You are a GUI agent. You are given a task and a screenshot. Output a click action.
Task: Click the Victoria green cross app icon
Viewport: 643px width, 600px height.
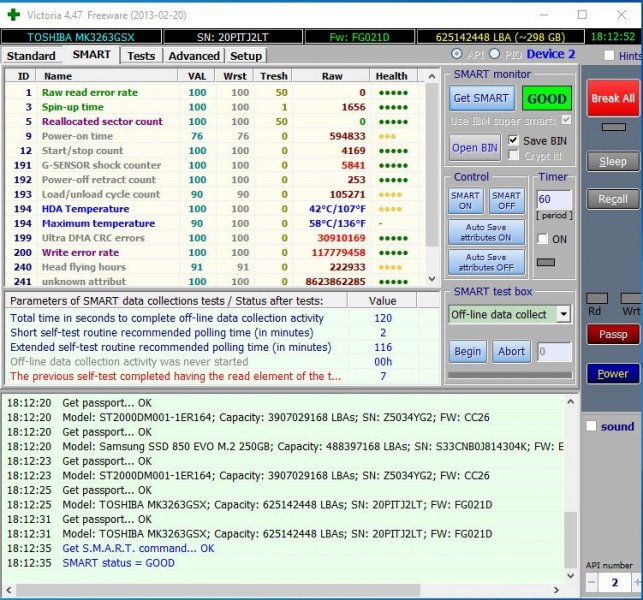click(x=12, y=14)
